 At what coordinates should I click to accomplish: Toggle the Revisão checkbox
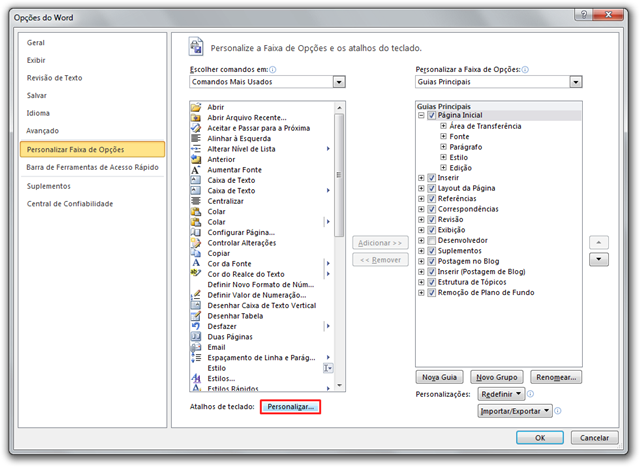[x=432, y=220]
